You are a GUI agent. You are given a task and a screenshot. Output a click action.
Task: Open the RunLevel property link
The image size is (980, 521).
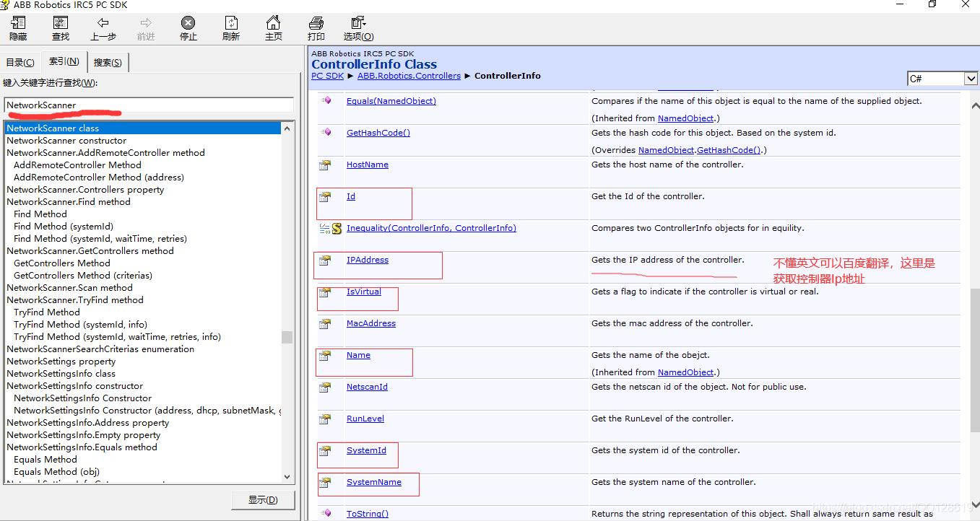click(x=365, y=419)
